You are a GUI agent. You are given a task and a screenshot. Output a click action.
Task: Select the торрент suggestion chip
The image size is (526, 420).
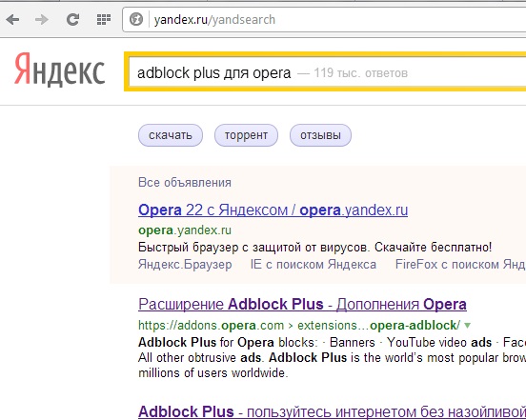click(246, 135)
